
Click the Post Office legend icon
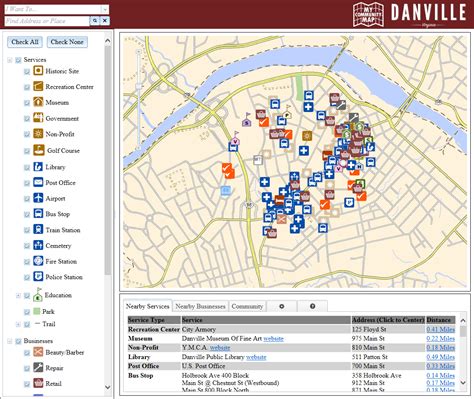[x=38, y=182]
